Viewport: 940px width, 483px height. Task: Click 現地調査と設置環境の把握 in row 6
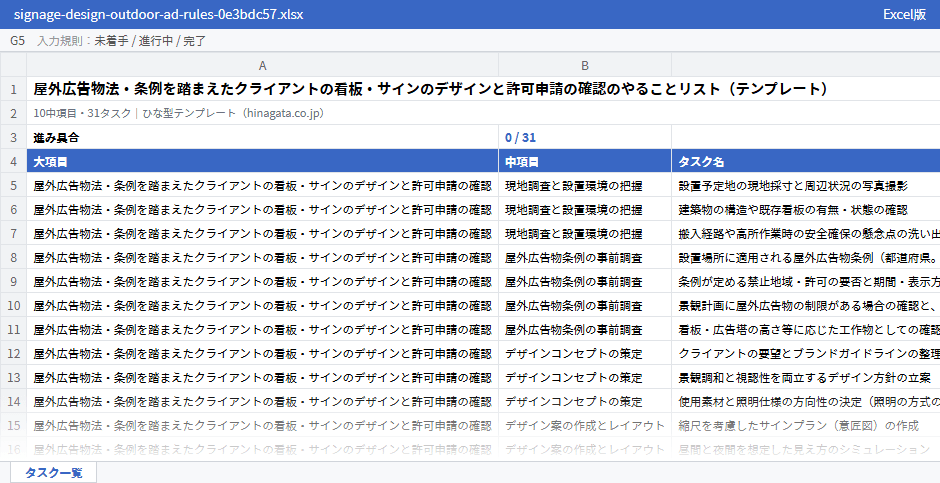(x=585, y=209)
